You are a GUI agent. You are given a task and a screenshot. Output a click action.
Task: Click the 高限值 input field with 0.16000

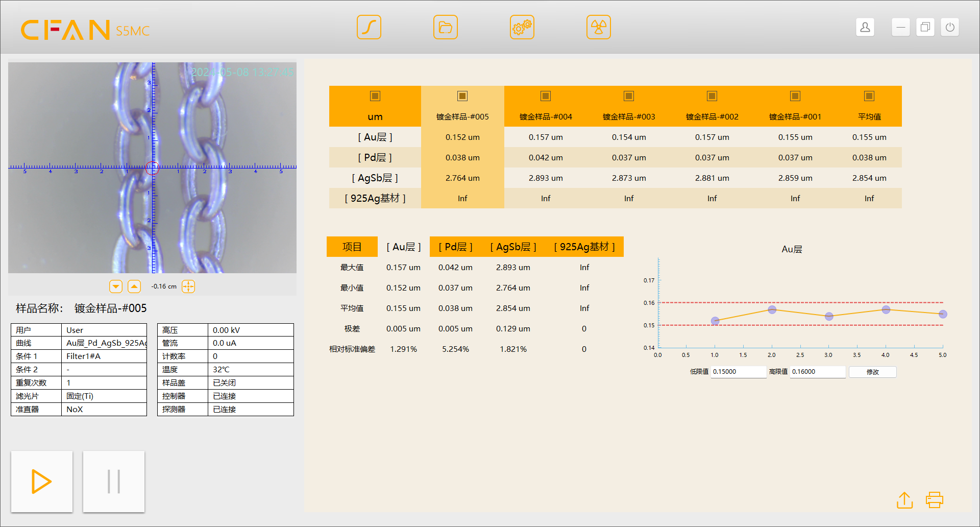pyautogui.click(x=818, y=372)
